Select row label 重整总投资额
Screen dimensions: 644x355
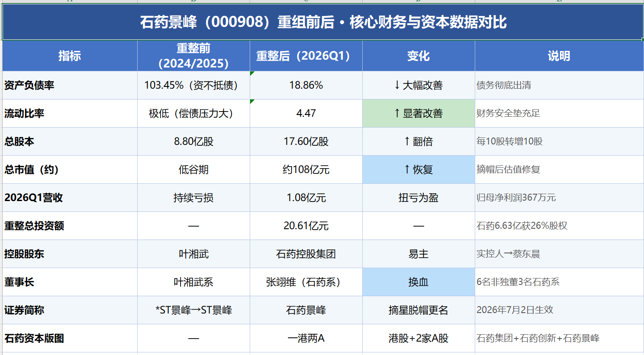click(70, 226)
